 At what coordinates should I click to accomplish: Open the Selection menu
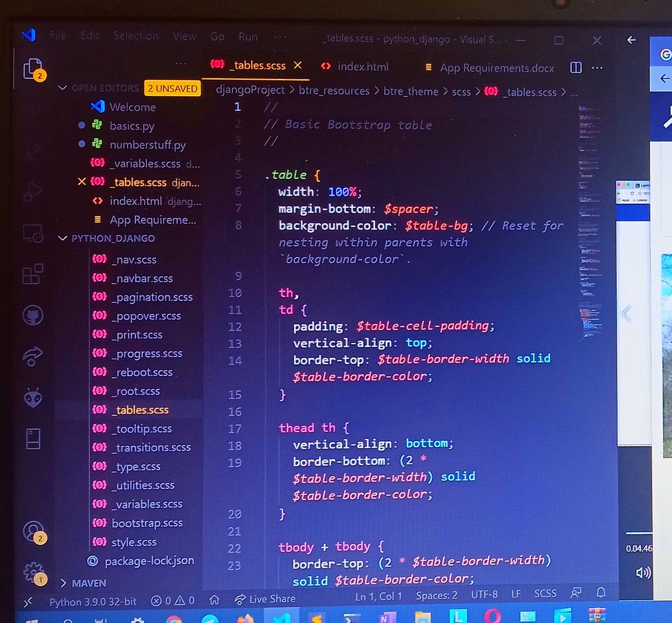coord(136,36)
